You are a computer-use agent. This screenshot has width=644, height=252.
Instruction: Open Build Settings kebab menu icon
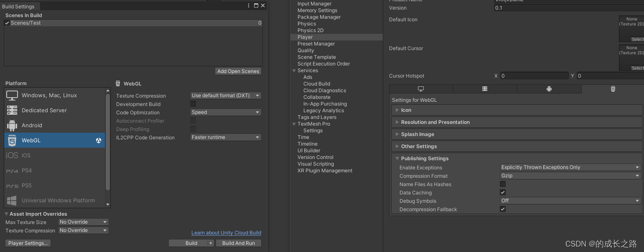coord(249,5)
